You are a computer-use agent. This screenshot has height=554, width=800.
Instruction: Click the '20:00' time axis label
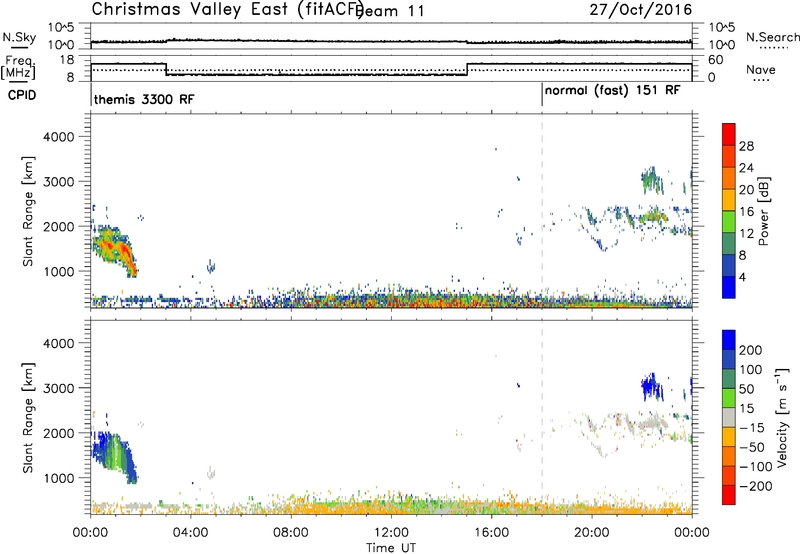click(591, 533)
